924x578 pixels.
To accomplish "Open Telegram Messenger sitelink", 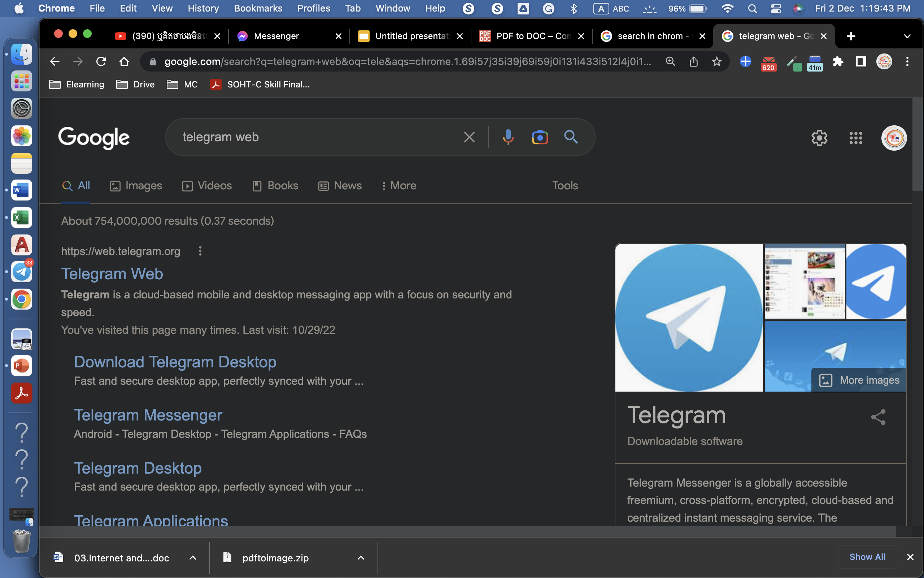I will click(148, 415).
